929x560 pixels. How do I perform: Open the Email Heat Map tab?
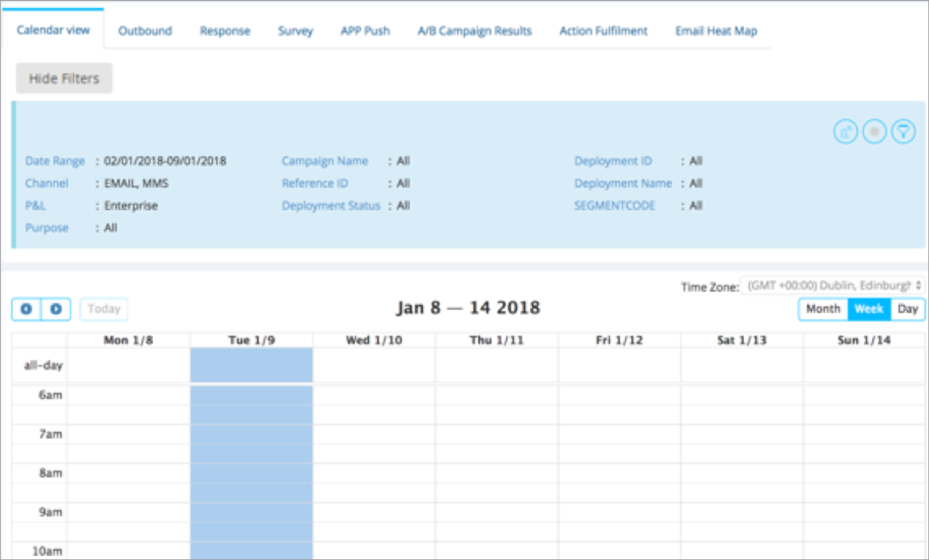pyautogui.click(x=716, y=31)
